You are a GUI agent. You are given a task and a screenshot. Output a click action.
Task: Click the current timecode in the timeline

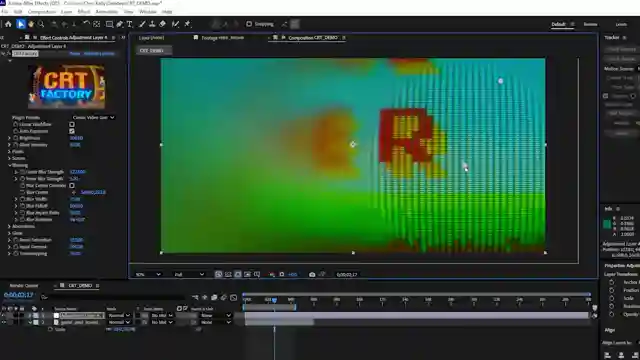coord(18,295)
